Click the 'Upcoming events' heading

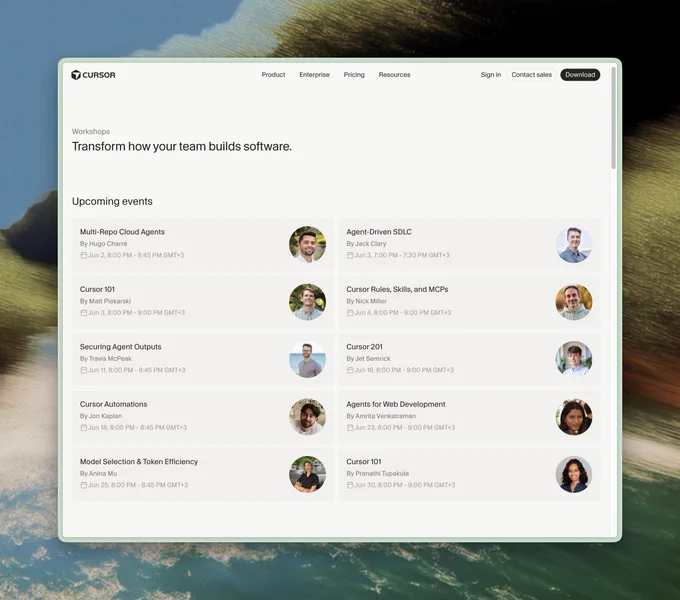pos(112,201)
